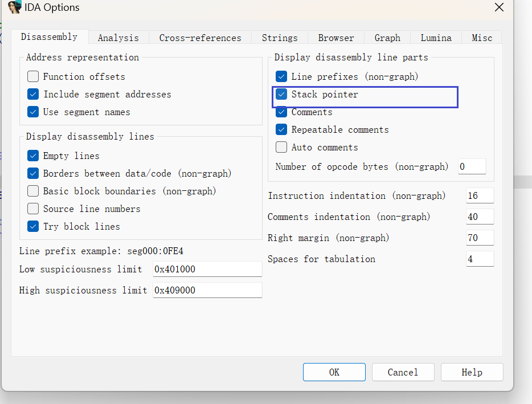Image resolution: width=532 pixels, height=404 pixels.
Task: Toggle the Stack pointer checkbox
Action: pos(281,94)
